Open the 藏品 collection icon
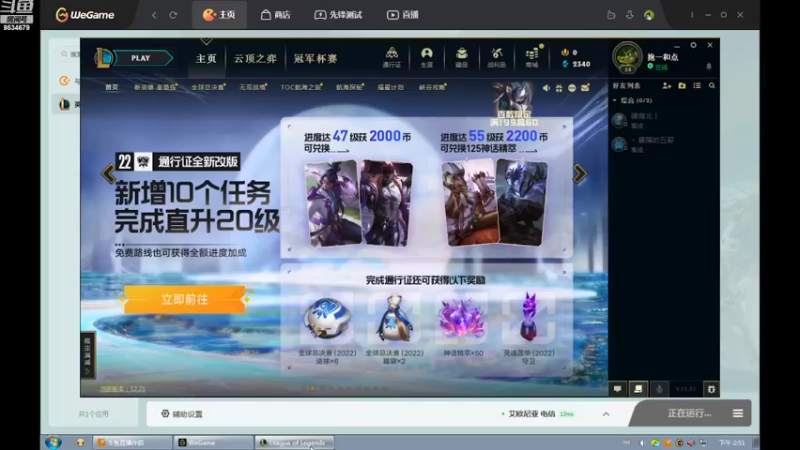800x450 pixels. point(461,57)
